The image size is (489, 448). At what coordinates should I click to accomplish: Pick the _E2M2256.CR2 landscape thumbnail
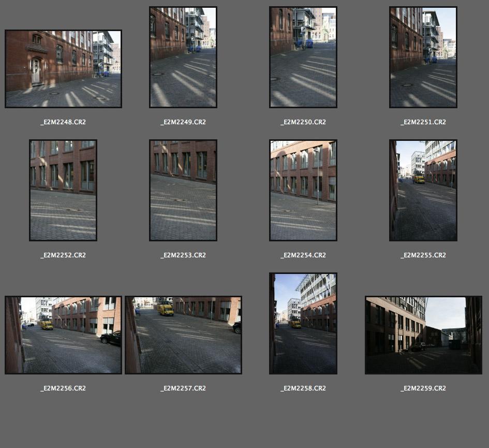pyautogui.click(x=63, y=335)
